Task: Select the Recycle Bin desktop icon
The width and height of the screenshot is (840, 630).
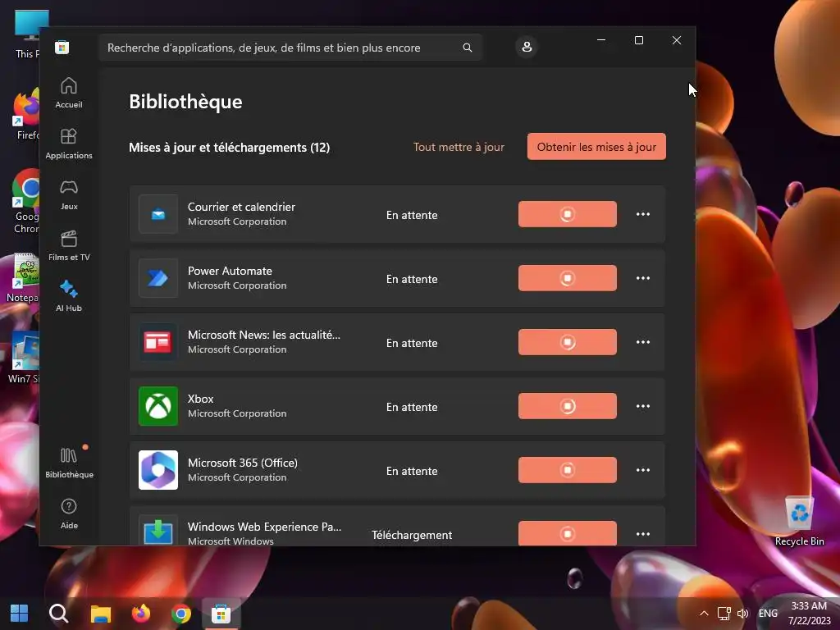Action: click(x=799, y=519)
